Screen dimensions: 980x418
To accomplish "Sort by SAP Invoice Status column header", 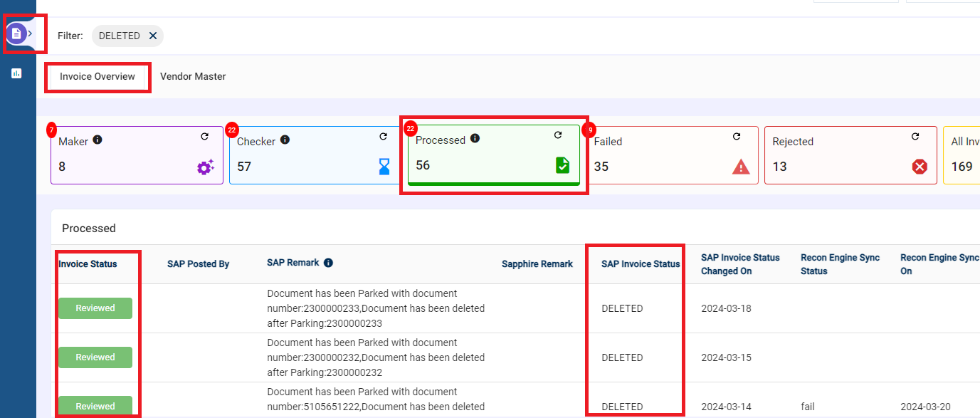I will pyautogui.click(x=641, y=263).
